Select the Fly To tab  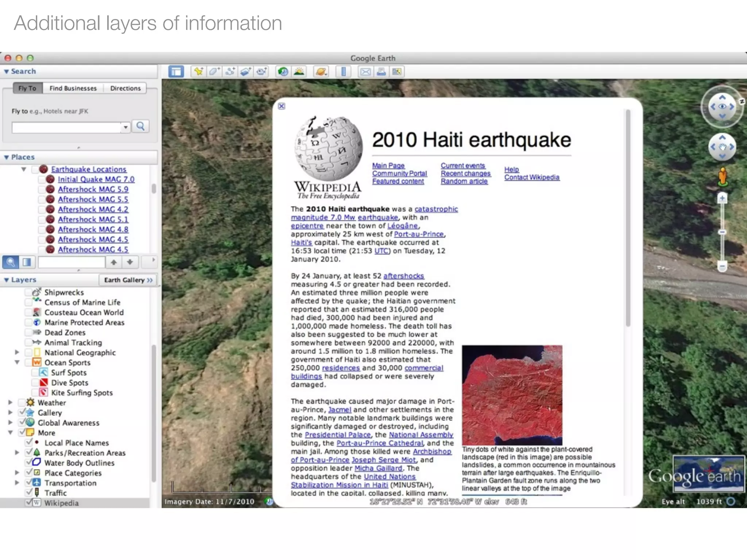[x=27, y=88]
